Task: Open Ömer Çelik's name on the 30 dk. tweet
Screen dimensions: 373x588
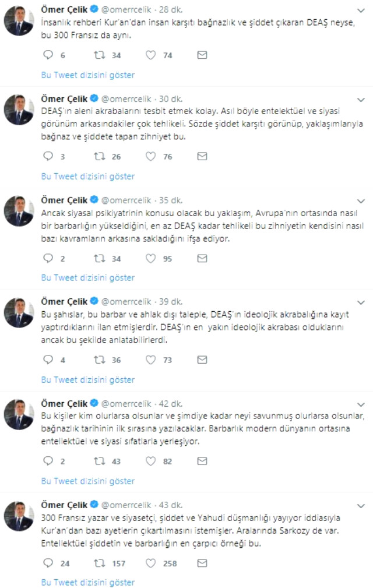Action: (x=64, y=97)
